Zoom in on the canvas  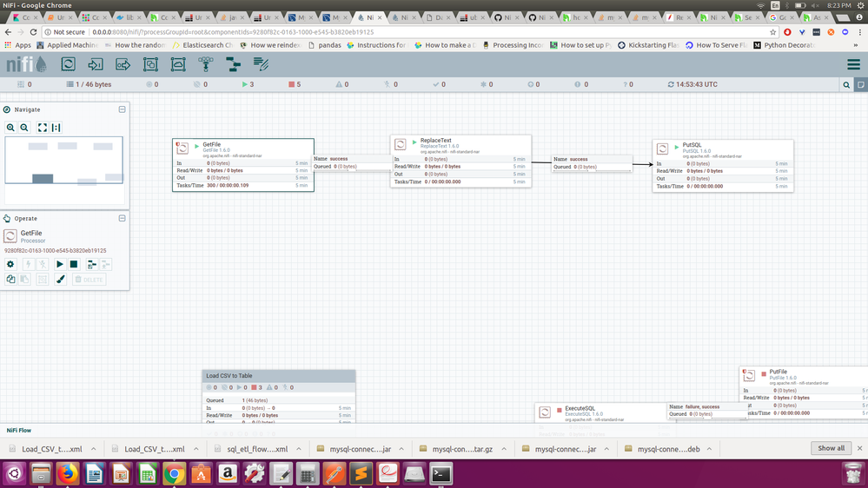click(10, 128)
